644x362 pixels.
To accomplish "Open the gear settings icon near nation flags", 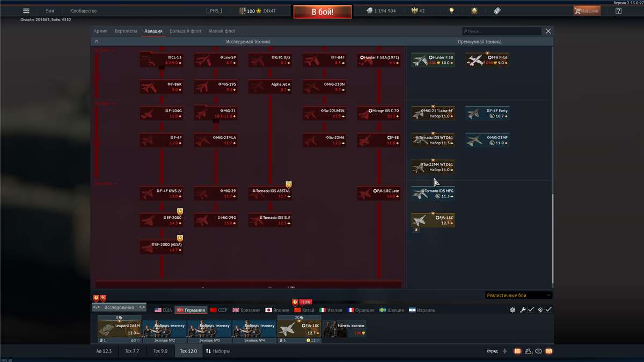I will click(x=513, y=310).
